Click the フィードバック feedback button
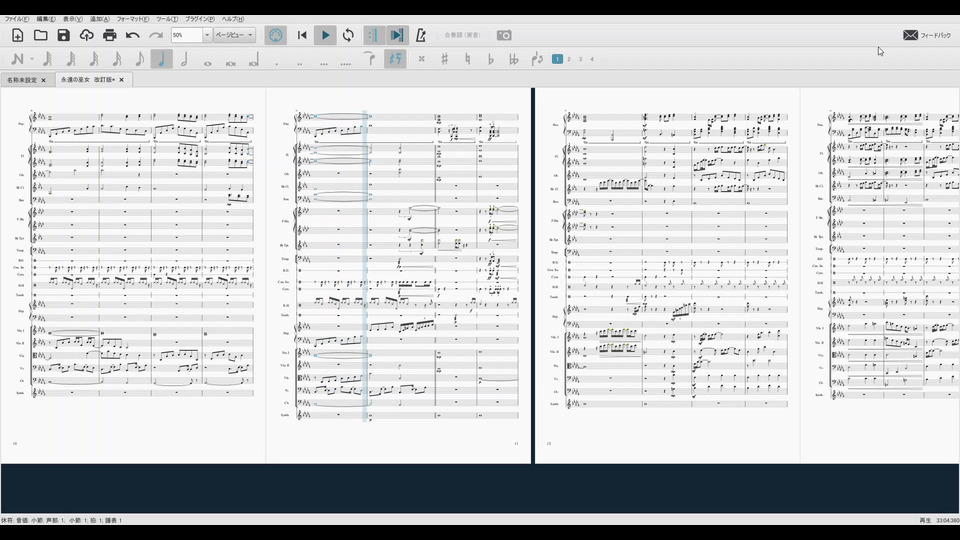Screen dimensions: 960x540 tap(927, 35)
